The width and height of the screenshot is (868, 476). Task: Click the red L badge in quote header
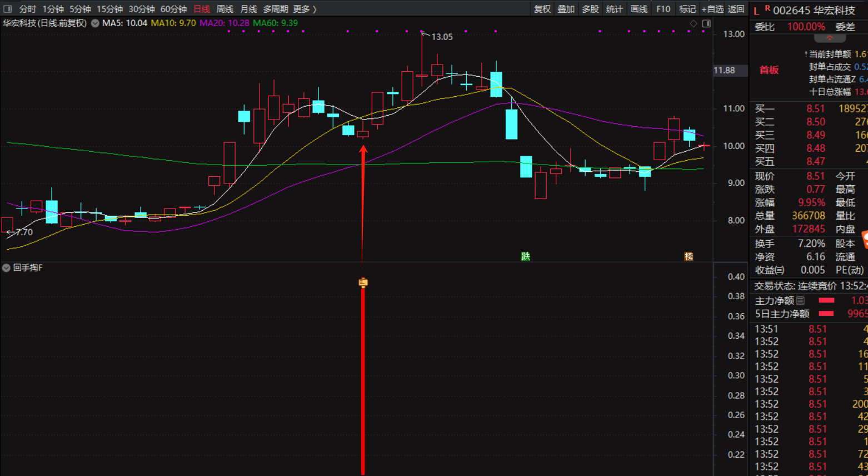click(756, 11)
